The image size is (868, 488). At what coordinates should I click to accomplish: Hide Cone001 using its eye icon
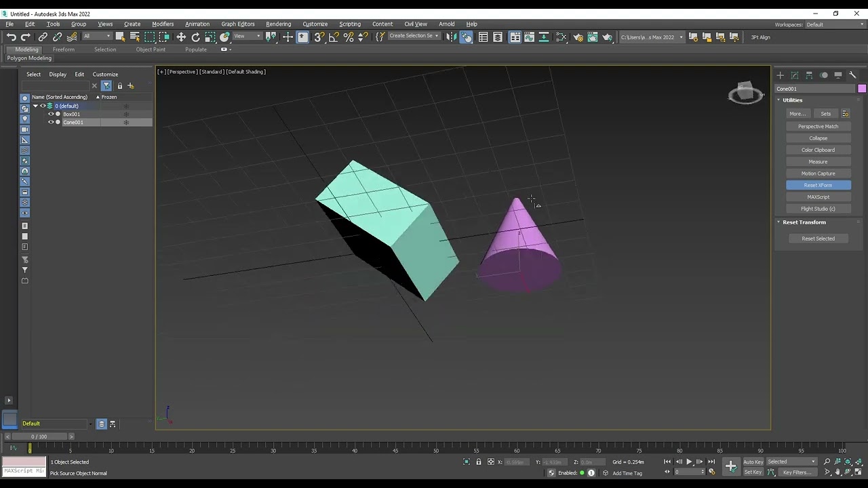pos(51,122)
